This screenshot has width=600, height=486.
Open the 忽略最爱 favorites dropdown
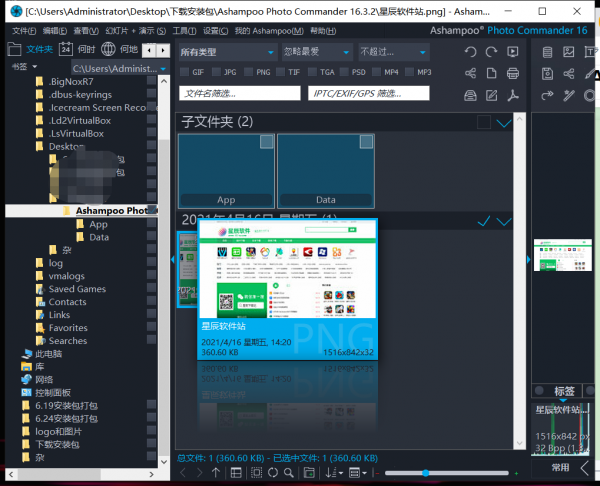[x=317, y=52]
